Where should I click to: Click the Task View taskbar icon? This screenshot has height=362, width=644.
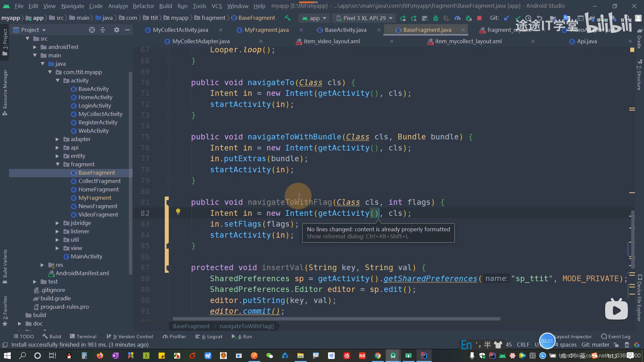coord(53,356)
